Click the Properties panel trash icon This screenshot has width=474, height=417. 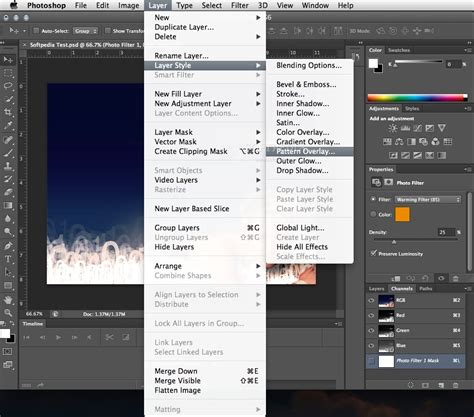coord(456,278)
